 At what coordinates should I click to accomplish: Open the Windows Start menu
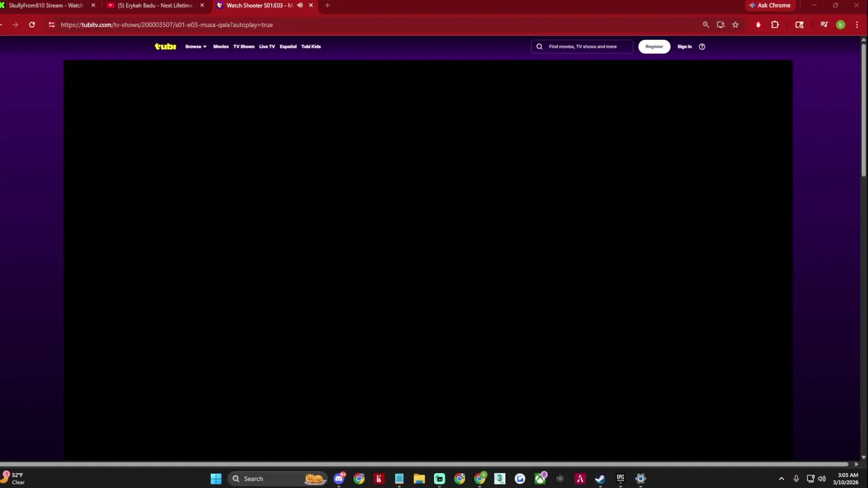[216, 479]
